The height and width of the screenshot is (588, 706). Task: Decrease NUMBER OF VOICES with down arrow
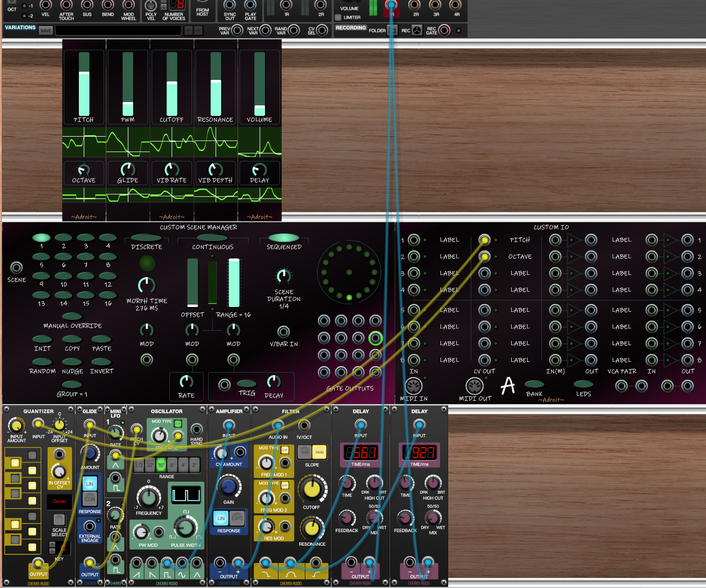coord(164,7)
